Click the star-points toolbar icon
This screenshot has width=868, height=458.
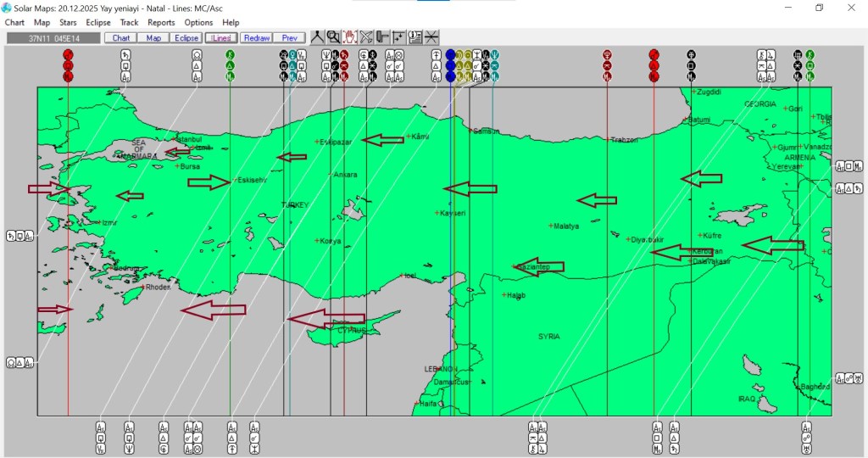pyautogui.click(x=398, y=37)
